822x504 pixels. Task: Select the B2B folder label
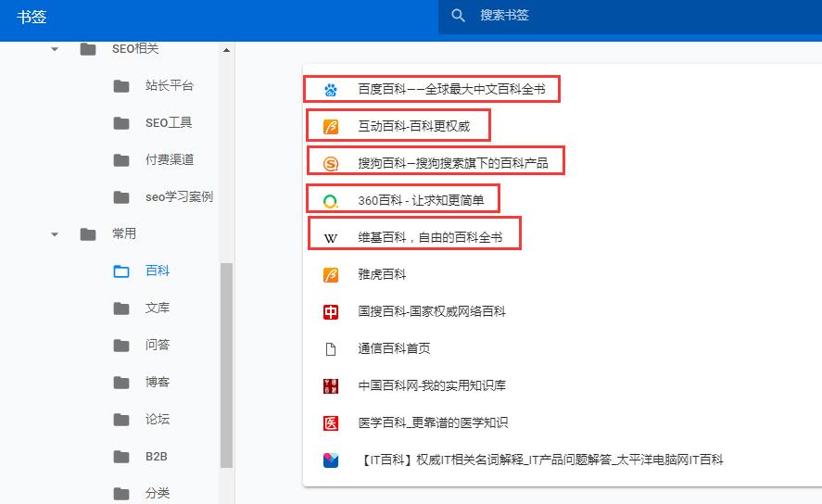tap(157, 457)
